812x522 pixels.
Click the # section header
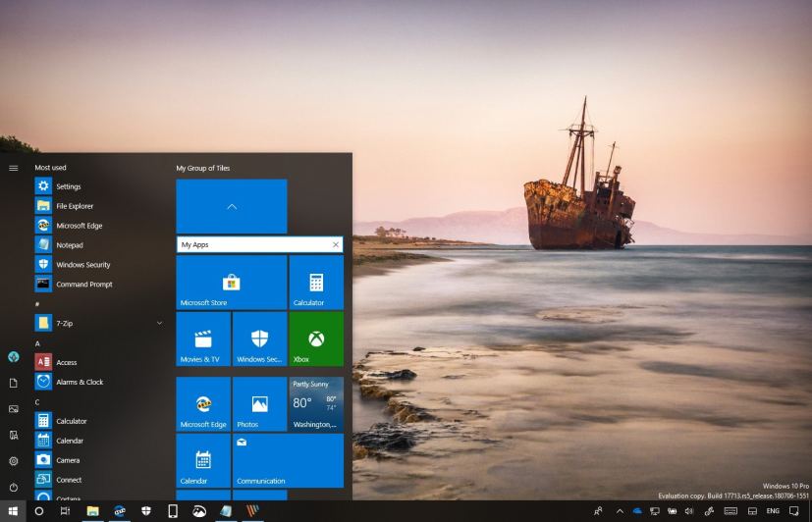(37, 304)
